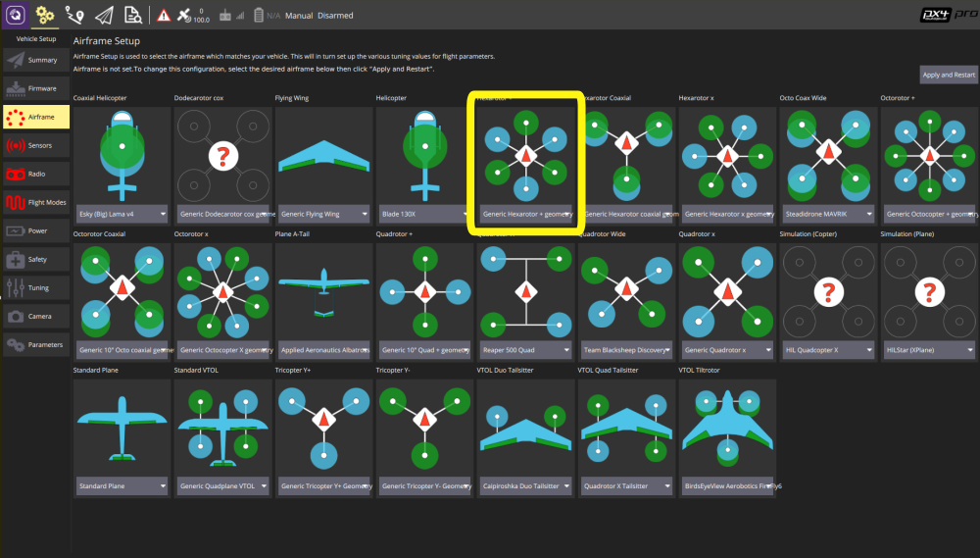980x558 pixels.
Task: Select the Octorotor + airframe image
Action: coord(929,155)
